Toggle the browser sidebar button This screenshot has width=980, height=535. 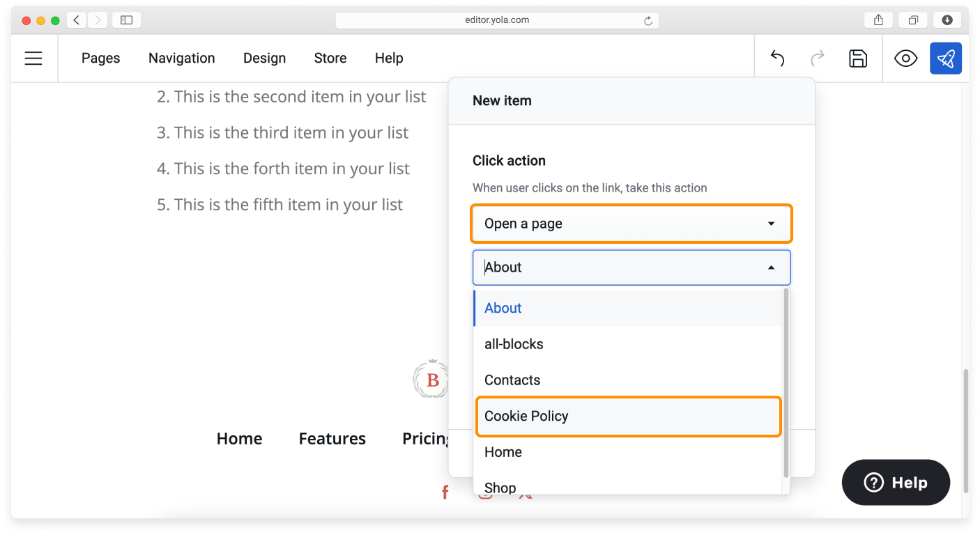(126, 20)
